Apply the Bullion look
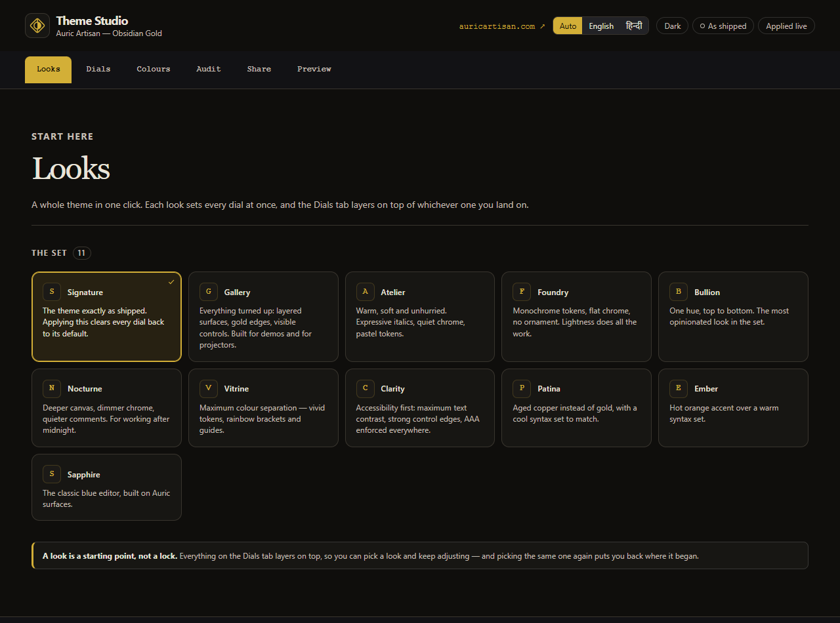The height and width of the screenshot is (623, 840). click(x=733, y=317)
